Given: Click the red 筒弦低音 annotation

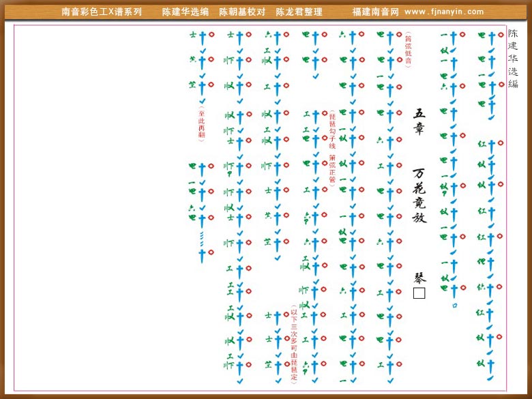Looking at the screenshot, I should pyautogui.click(x=408, y=49).
